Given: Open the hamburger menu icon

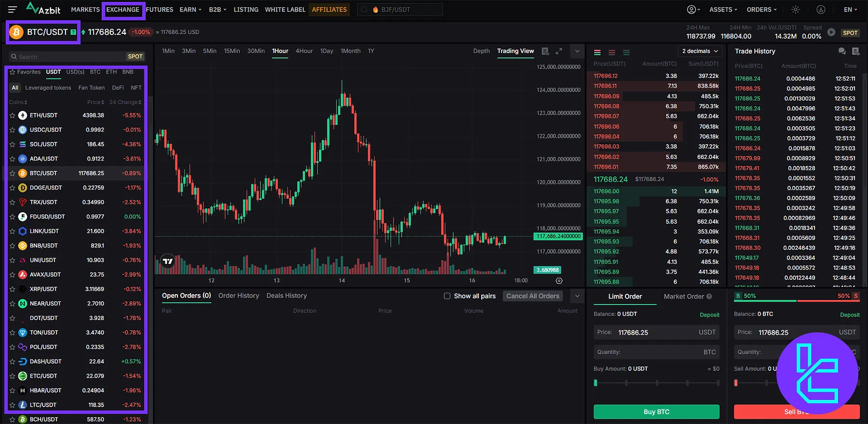Looking at the screenshot, I should tap(13, 9).
